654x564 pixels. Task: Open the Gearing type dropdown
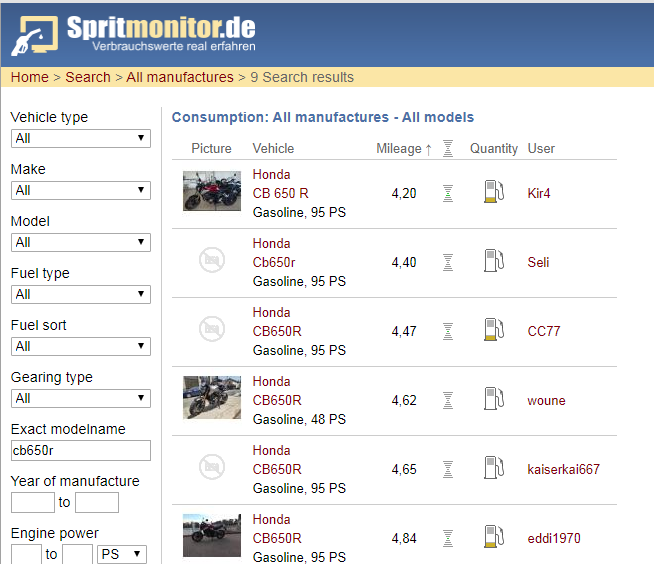[81, 398]
